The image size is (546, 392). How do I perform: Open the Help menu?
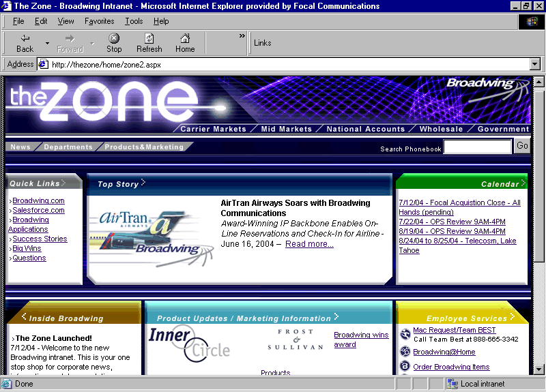point(161,21)
